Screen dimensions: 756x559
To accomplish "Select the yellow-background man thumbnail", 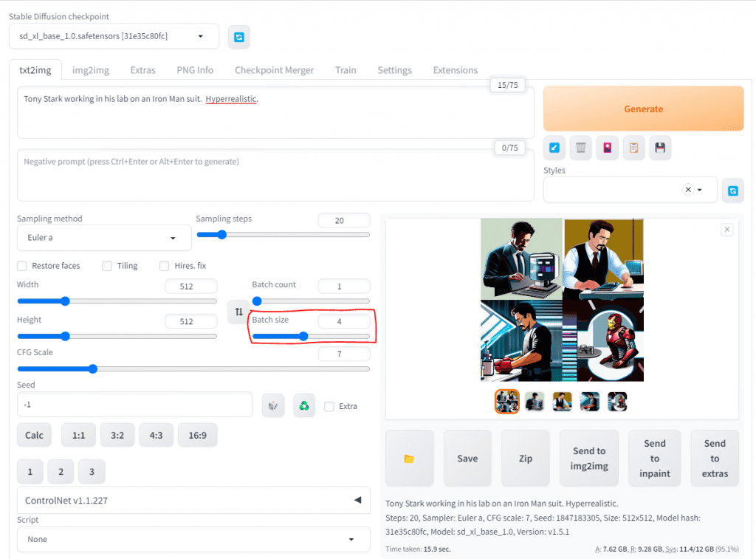I will pos(562,401).
